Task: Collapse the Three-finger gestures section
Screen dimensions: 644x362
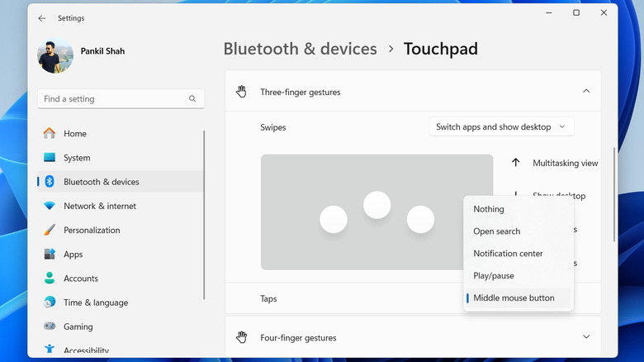Action: click(586, 92)
